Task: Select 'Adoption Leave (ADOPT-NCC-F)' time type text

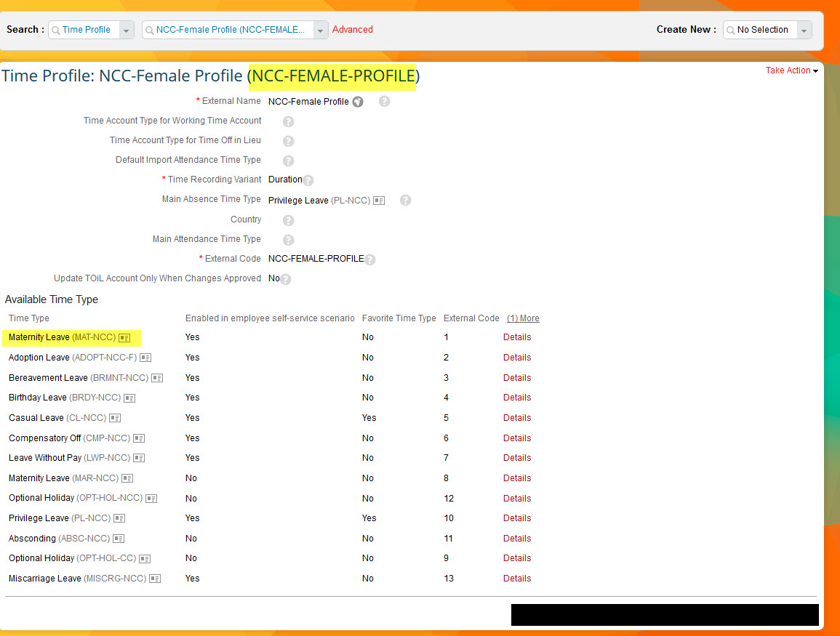Action: click(73, 358)
